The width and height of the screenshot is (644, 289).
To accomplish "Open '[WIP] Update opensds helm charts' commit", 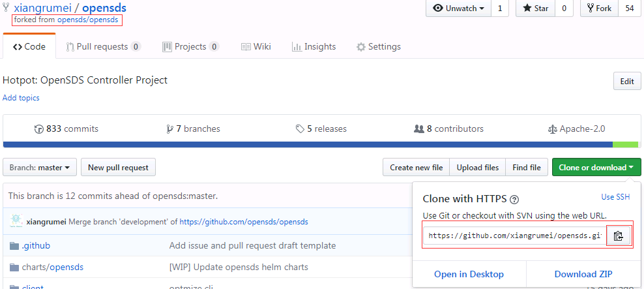I will (x=239, y=267).
